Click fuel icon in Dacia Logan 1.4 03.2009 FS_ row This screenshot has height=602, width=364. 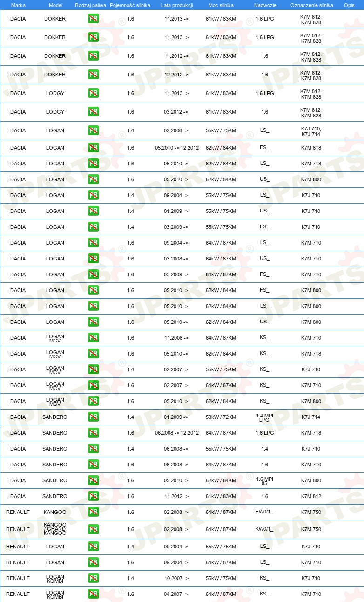tap(93, 227)
